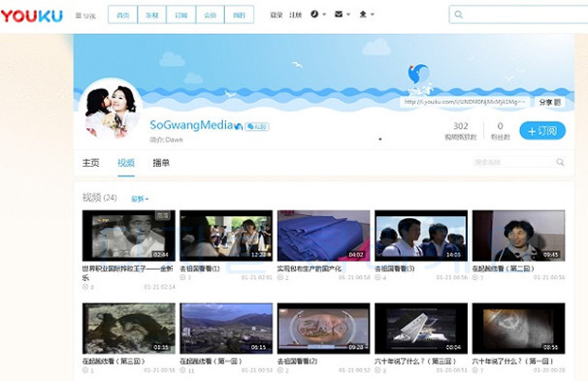
Task: Open 订阅 in the top navigation
Action: (x=180, y=15)
